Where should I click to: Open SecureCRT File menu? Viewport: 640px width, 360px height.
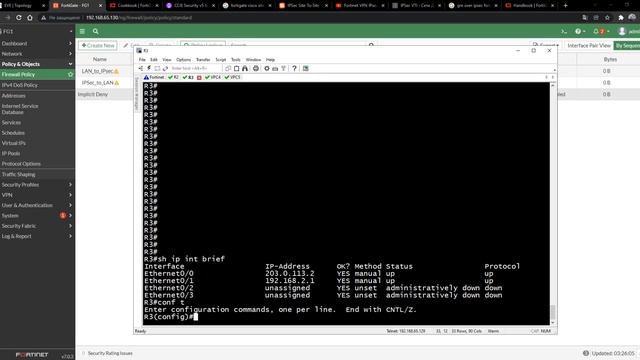[142, 60]
